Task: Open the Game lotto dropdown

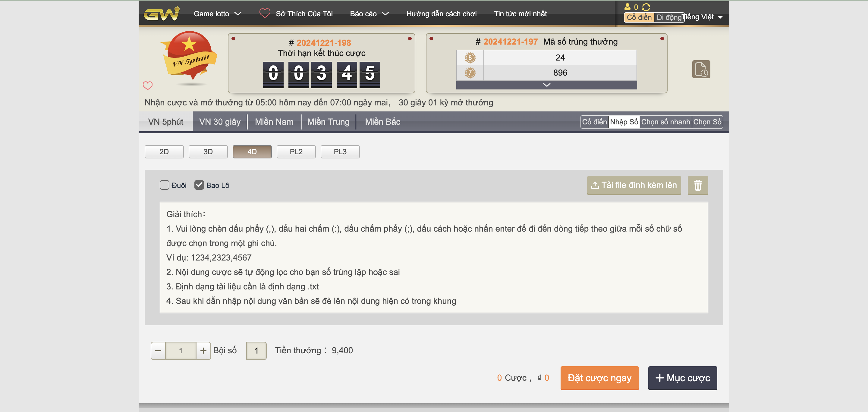Action: (x=217, y=14)
